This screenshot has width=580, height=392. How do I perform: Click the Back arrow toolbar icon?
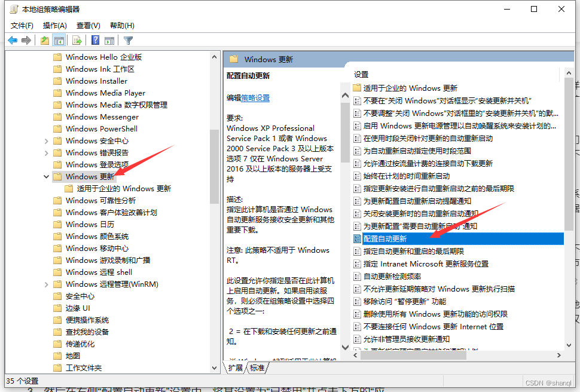[13, 40]
